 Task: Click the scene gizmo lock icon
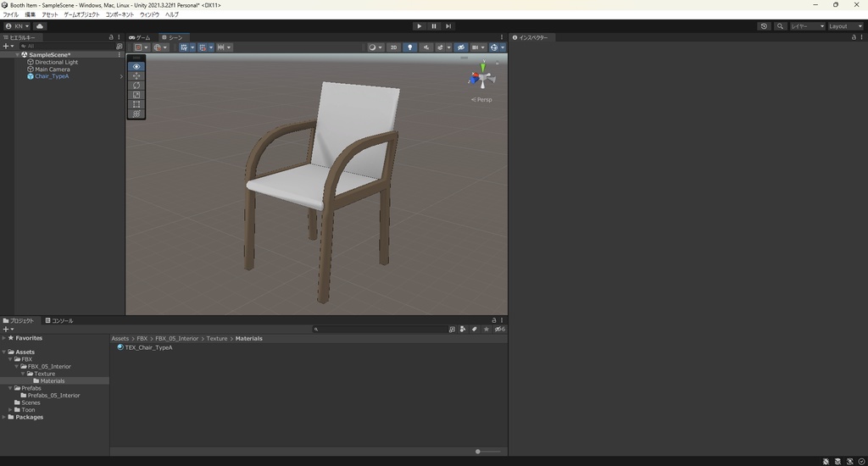tap(497, 63)
